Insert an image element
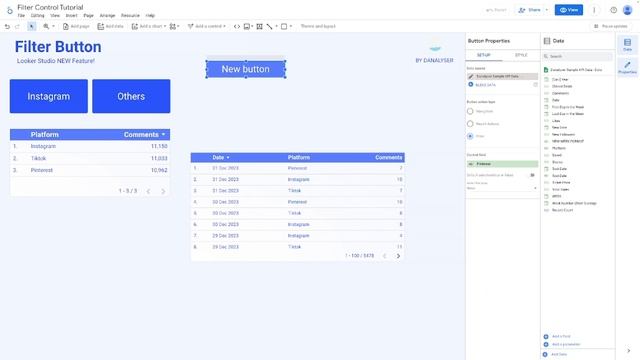 pos(248,26)
